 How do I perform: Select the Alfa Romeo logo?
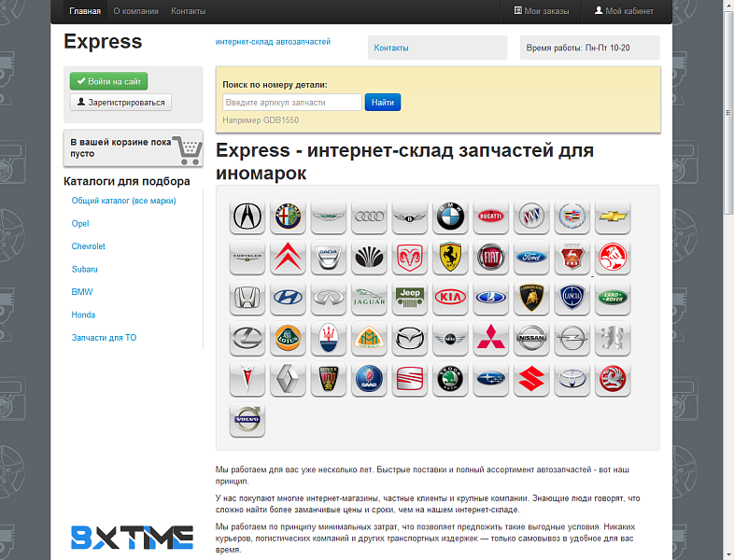pos(288,217)
